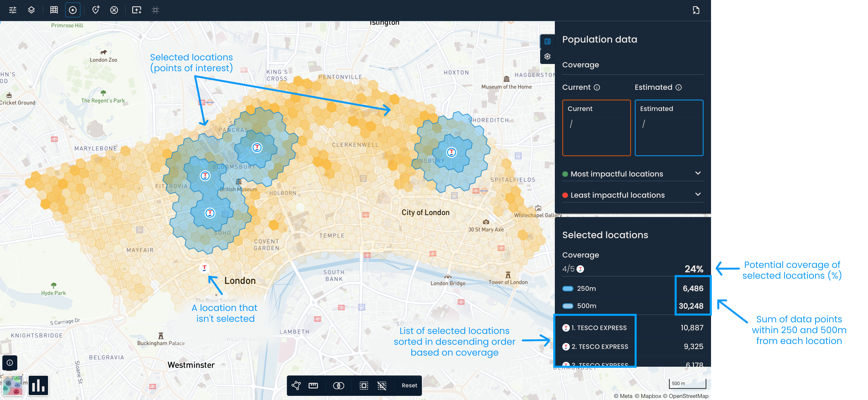Toggle the radio-target coverage tool
Viewport: 868px width, 400px height.
tap(73, 10)
